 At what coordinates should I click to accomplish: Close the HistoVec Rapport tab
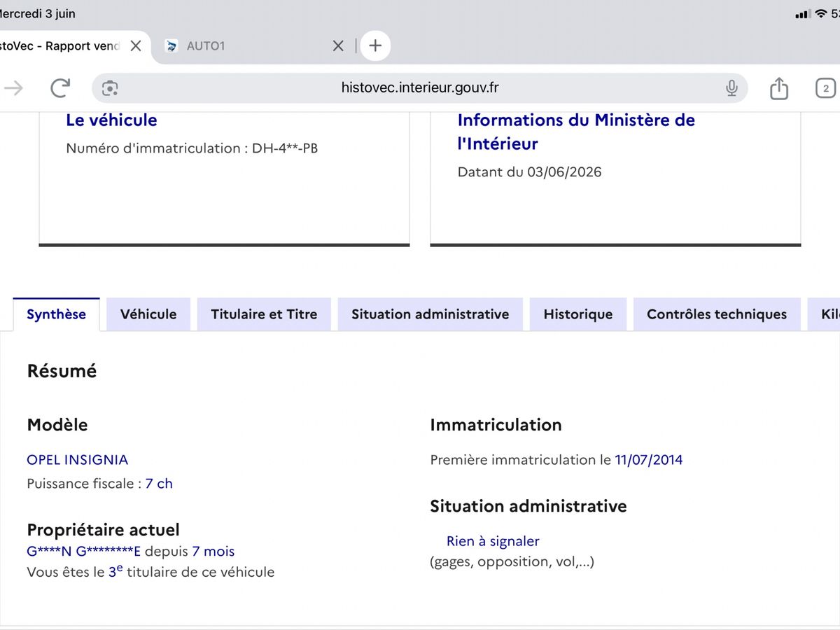tap(136, 45)
